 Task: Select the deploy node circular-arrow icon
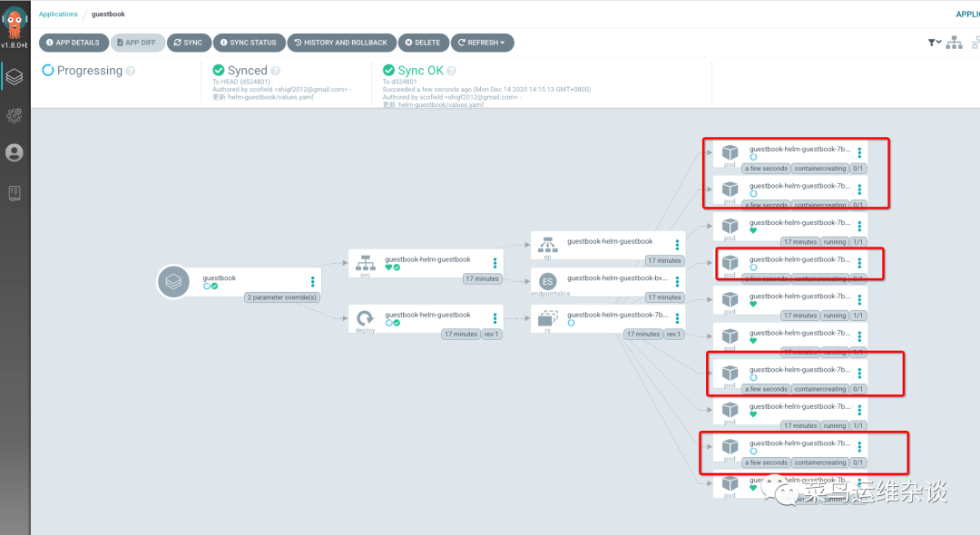(366, 318)
